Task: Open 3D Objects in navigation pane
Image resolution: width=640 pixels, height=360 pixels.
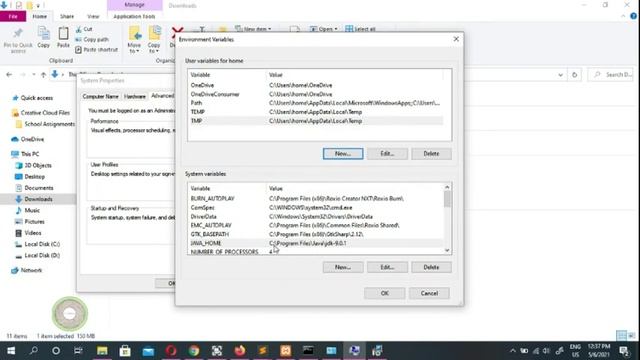Action: pos(38,165)
